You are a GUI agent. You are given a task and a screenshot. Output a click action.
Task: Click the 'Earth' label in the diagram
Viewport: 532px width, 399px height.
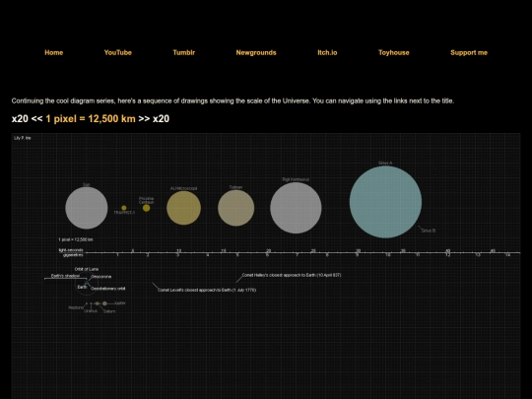pos(82,287)
